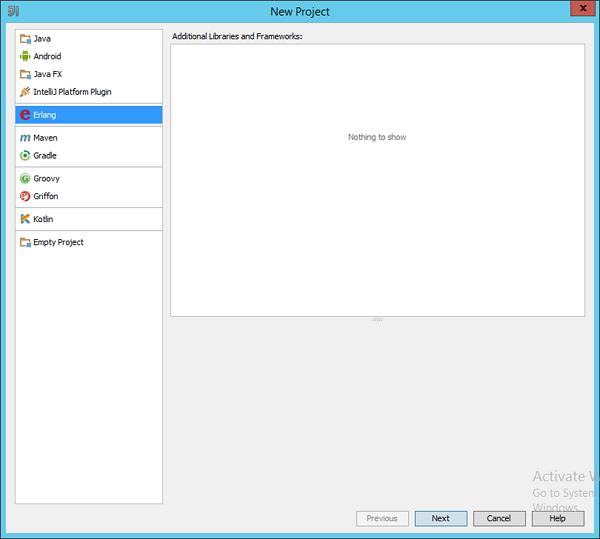Screen dimensions: 600x539
Task: Close the New Project dialog
Action: click(x=583, y=8)
